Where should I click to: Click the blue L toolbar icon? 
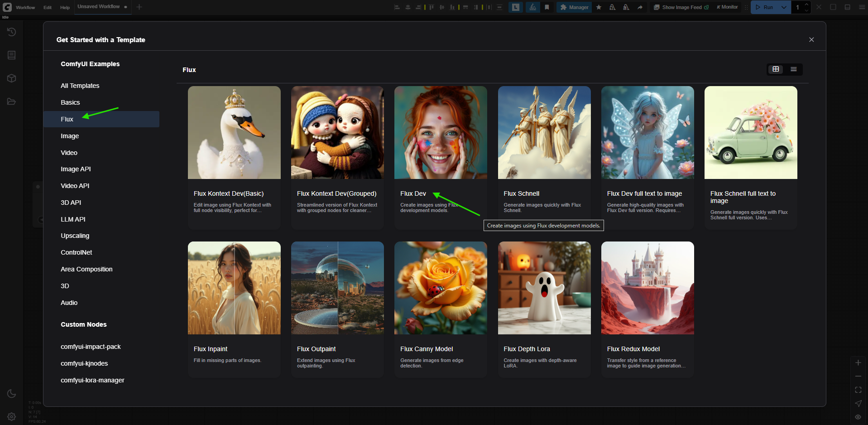tap(516, 7)
